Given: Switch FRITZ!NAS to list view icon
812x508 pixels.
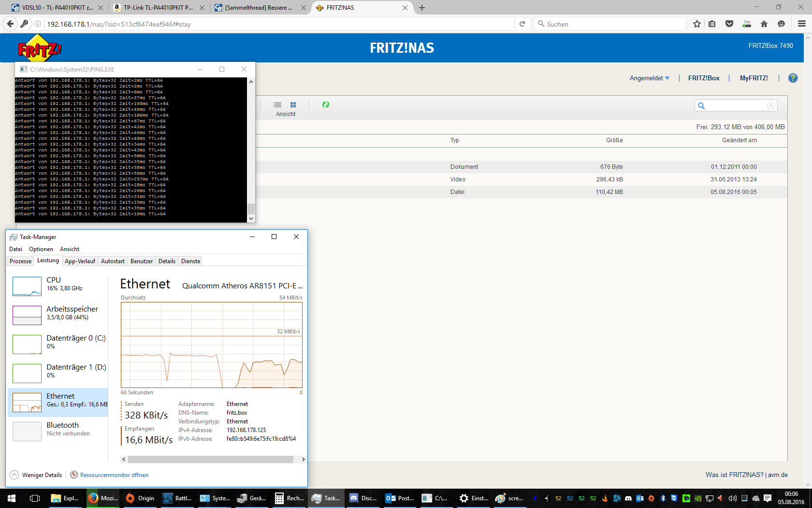Looking at the screenshot, I should tap(277, 105).
